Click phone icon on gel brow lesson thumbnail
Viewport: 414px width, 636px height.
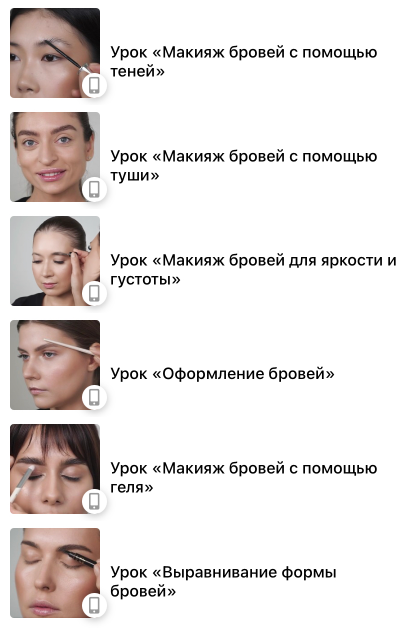pos(94,501)
